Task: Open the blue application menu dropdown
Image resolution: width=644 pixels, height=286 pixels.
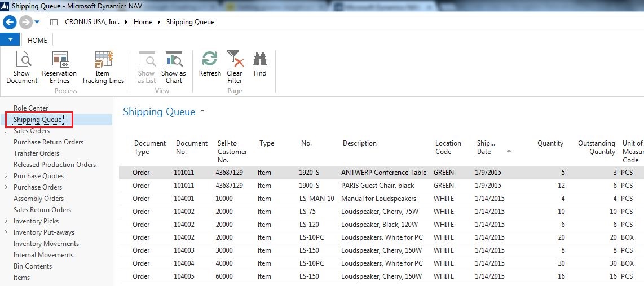Action: [10, 40]
